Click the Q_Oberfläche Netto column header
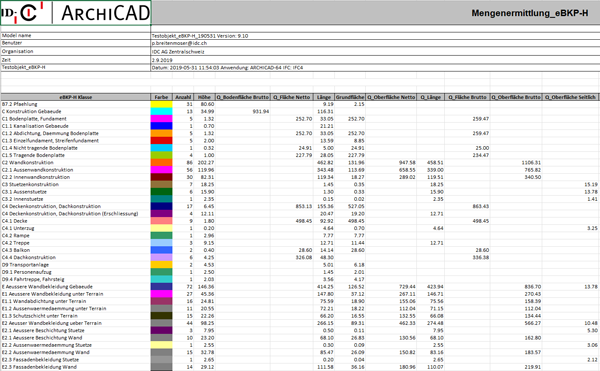The height and width of the screenshot is (371, 600). [391, 97]
